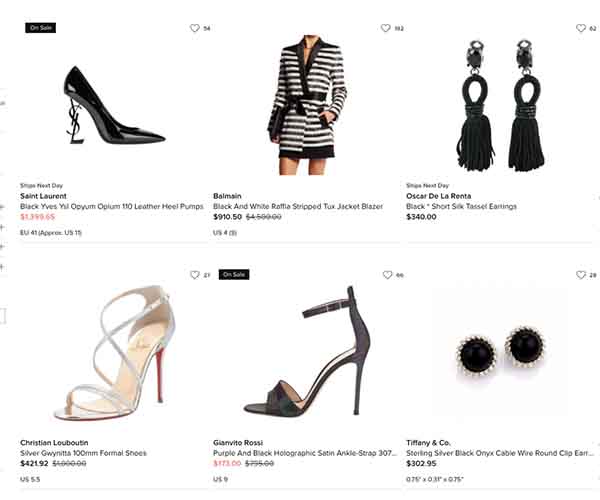Screen dimensions: 600x500
Task: Tap the heart on the Christian Louboutin Gwynitta shoes
Action: pos(195,274)
